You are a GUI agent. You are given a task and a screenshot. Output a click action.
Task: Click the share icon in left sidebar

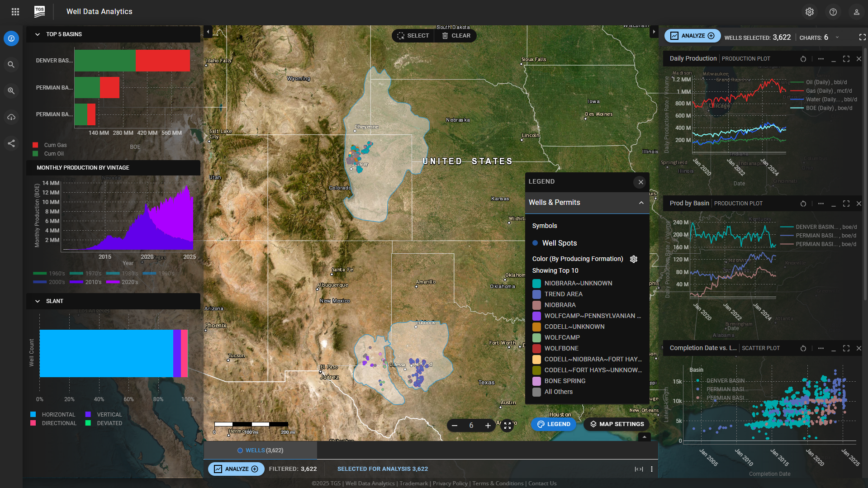coord(11,143)
